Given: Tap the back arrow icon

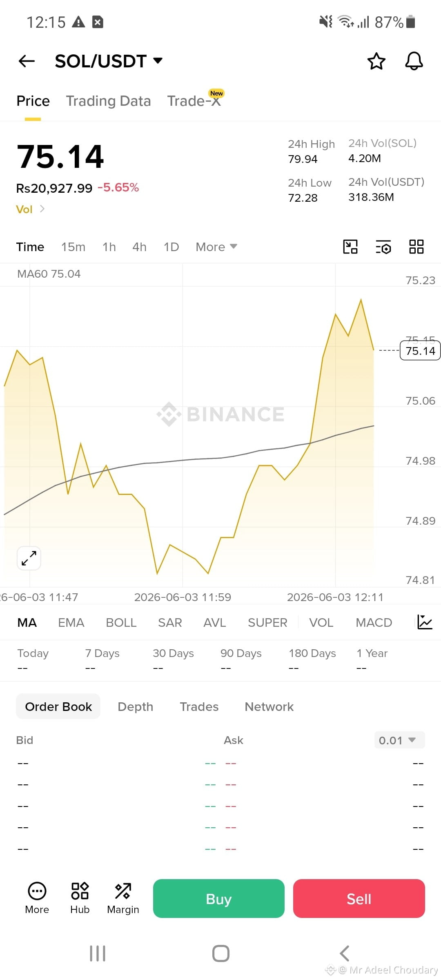Looking at the screenshot, I should [27, 61].
